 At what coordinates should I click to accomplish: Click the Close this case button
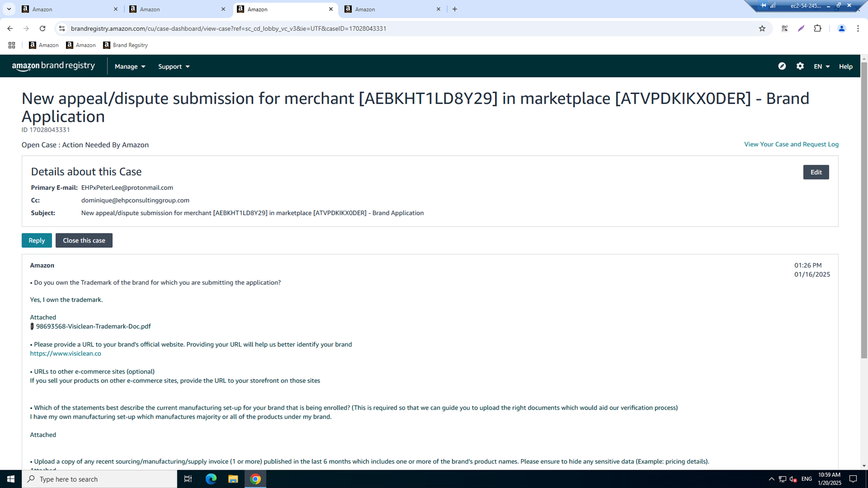84,240
